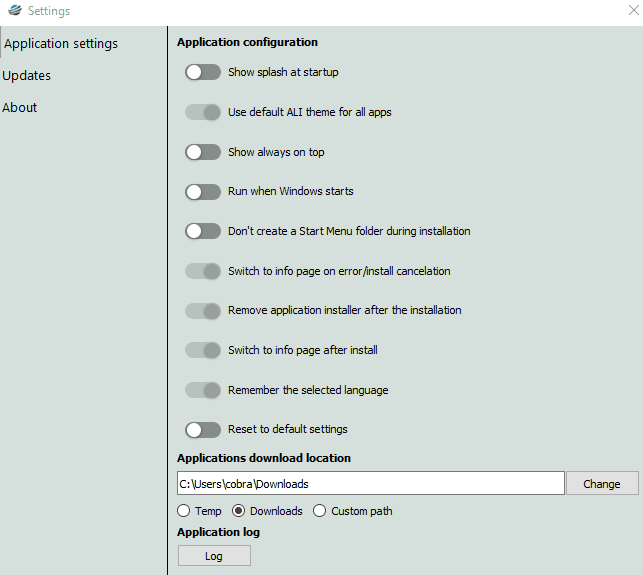Toggle Switch to info page on error

click(x=203, y=271)
